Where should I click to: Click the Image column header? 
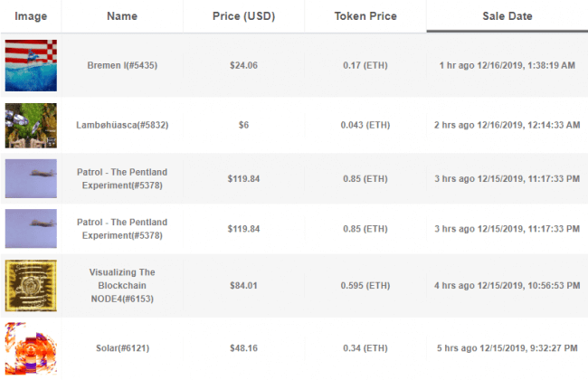(31, 16)
